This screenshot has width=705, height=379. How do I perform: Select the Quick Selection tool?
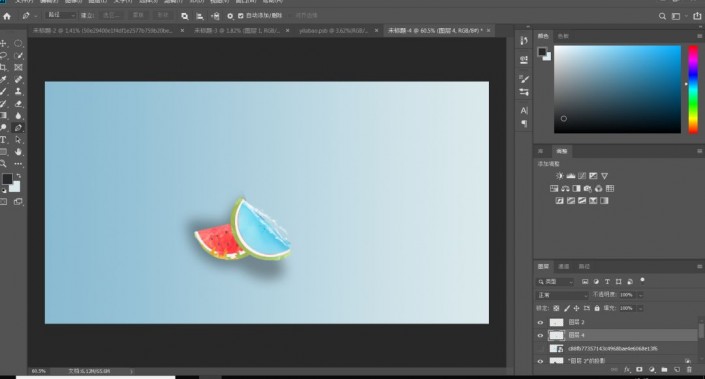[x=18, y=55]
